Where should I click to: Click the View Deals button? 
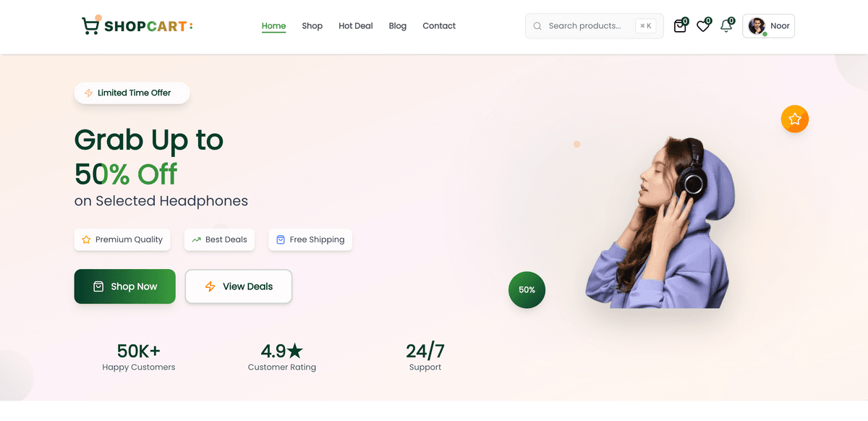(239, 286)
